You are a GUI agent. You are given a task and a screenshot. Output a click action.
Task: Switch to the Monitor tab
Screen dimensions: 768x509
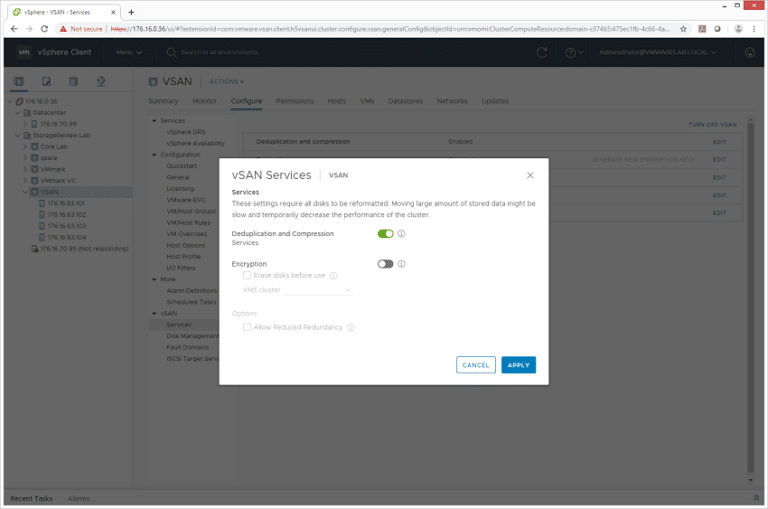(x=204, y=101)
